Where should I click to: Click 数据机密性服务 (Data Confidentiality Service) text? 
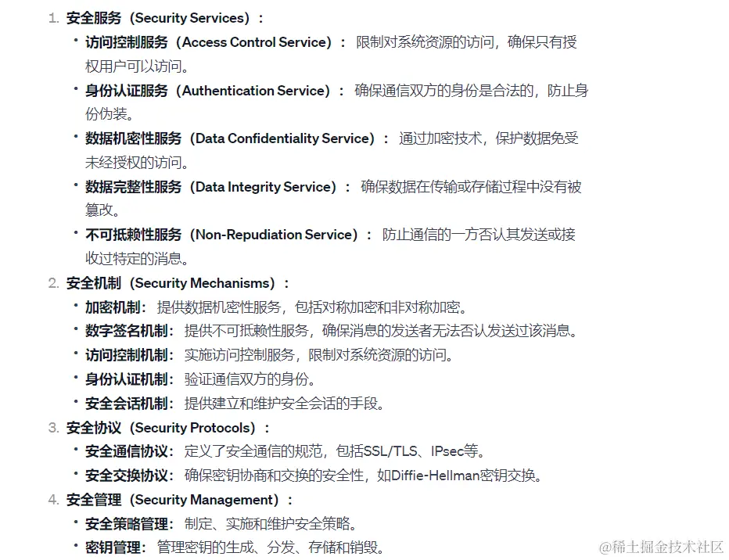point(230,138)
